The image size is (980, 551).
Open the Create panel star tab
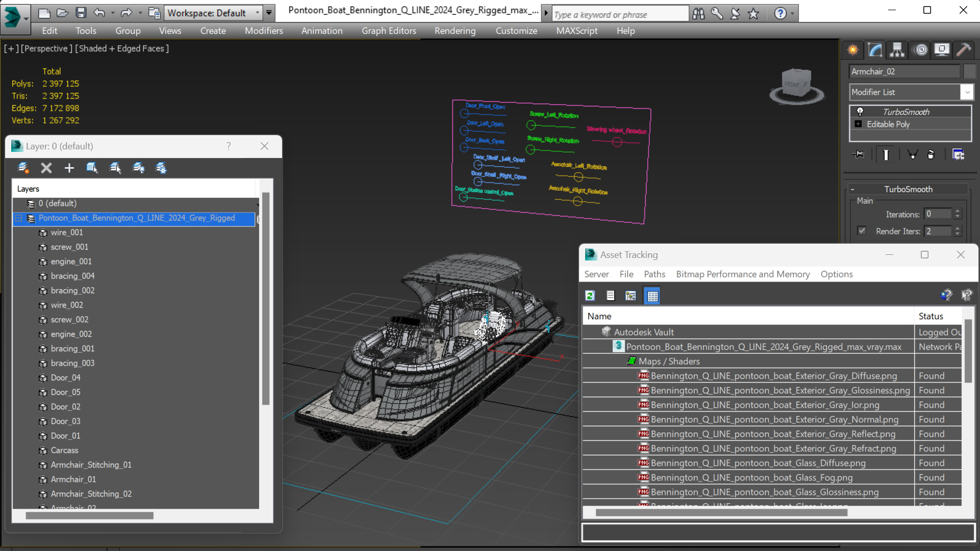(853, 49)
